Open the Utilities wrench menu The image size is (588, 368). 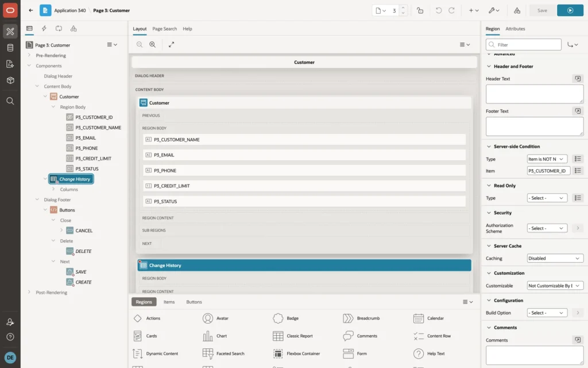pyautogui.click(x=494, y=10)
